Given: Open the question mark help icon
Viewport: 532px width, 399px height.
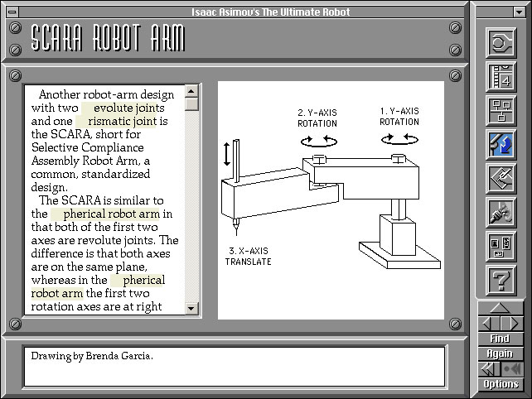Looking at the screenshot, I should coord(501,281).
